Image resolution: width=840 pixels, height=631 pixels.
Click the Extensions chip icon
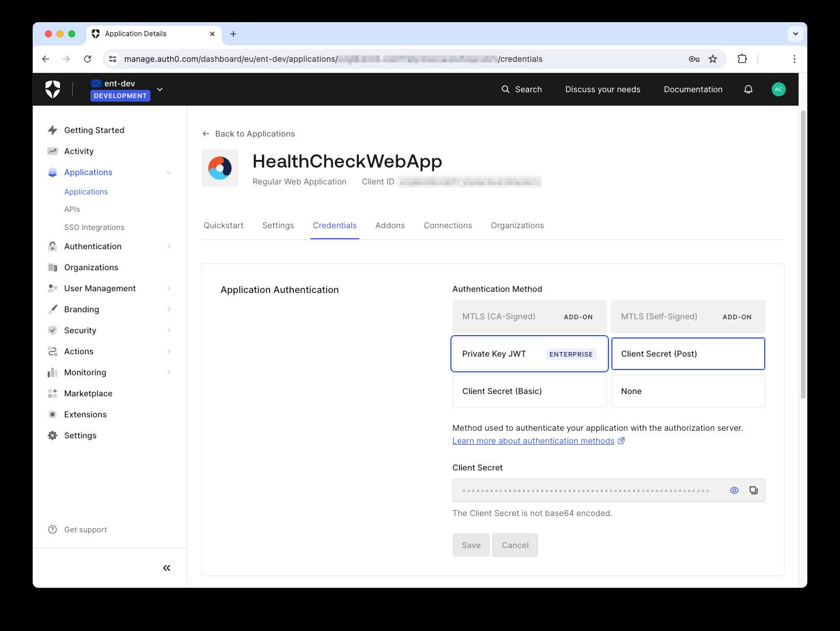[x=52, y=414]
